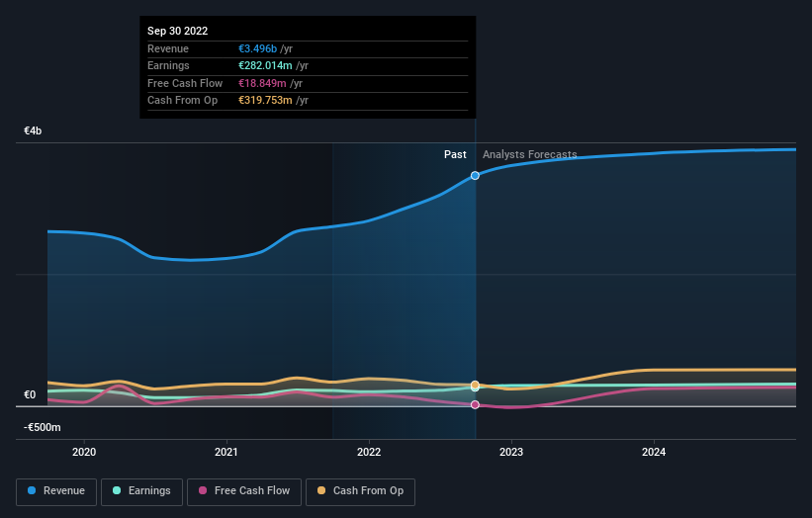Click the 2020 x-axis label
812x518 pixels.
click(x=84, y=452)
